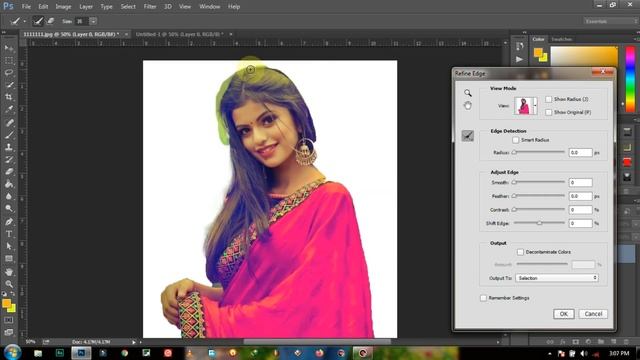This screenshot has height=360, width=640.
Task: Select the Dodge tool
Action: pos(9,208)
